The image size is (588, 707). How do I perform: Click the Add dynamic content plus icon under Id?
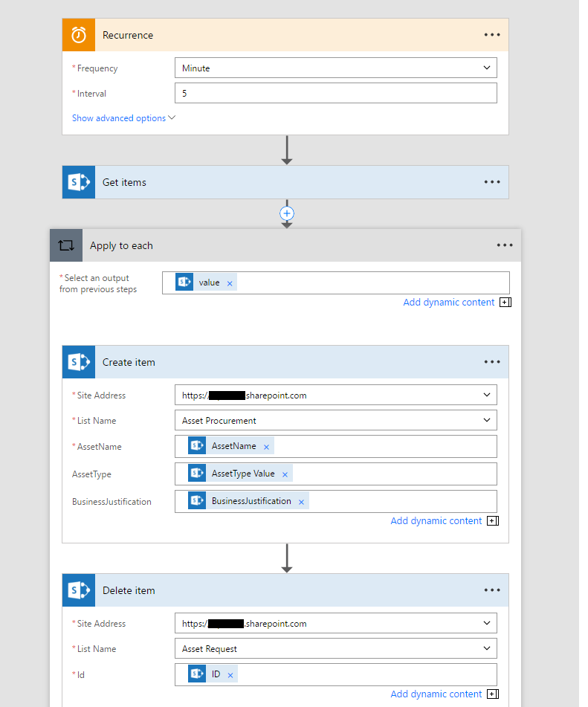(492, 694)
